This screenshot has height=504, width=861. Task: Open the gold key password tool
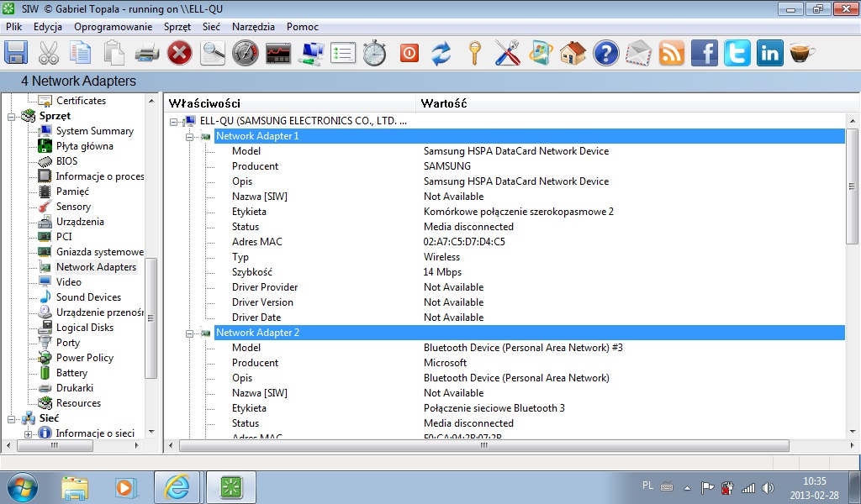coord(474,53)
